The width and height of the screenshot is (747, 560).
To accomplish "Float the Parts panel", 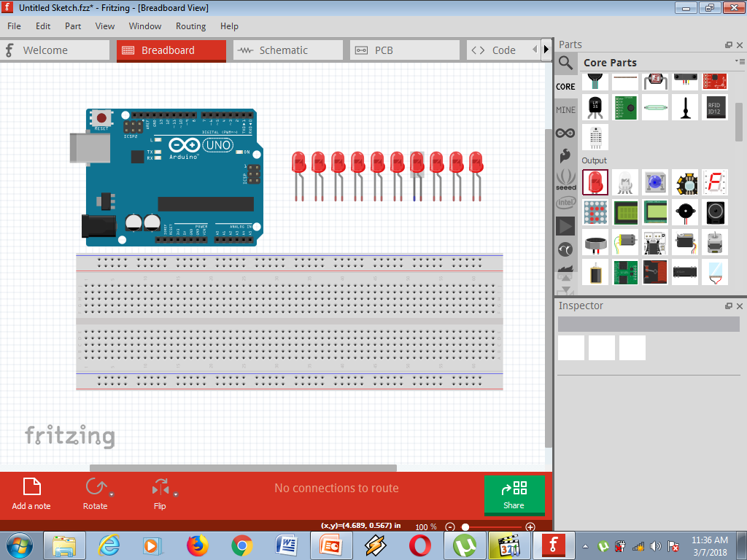I will (729, 44).
